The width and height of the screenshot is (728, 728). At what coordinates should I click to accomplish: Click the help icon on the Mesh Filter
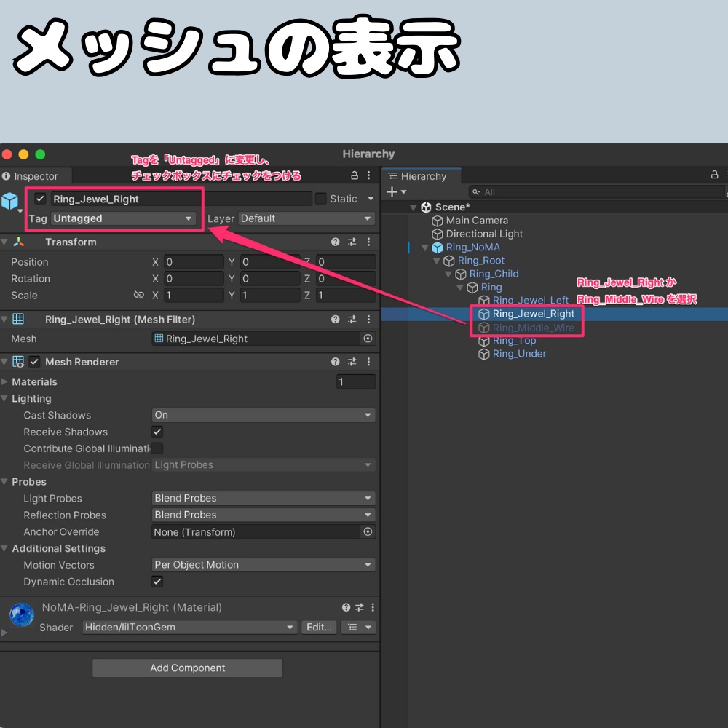334,319
